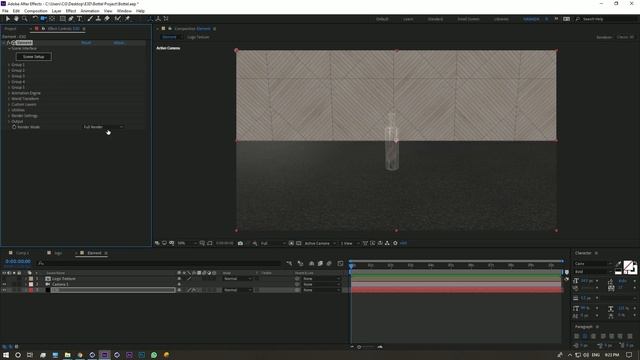Screen dimensions: 640x360
Task: Click the frame blending icon in the timeline
Action: (x=320, y=263)
